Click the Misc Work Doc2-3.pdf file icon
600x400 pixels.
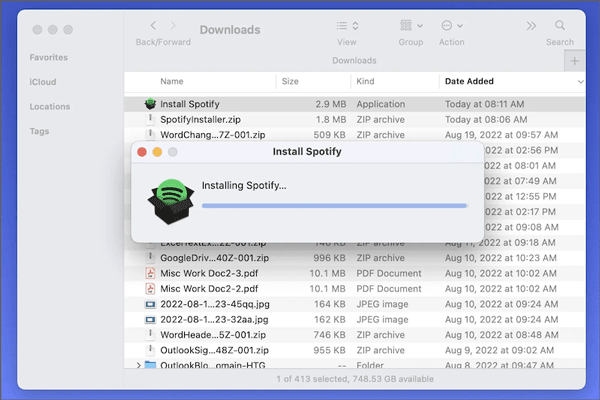pyautogui.click(x=149, y=273)
